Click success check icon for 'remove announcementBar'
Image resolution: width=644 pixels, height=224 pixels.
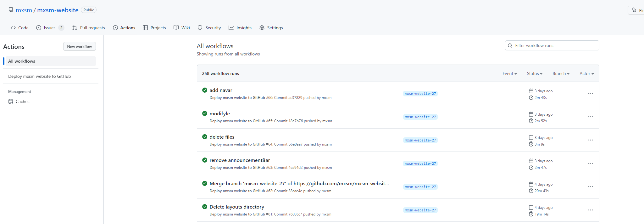point(205,160)
